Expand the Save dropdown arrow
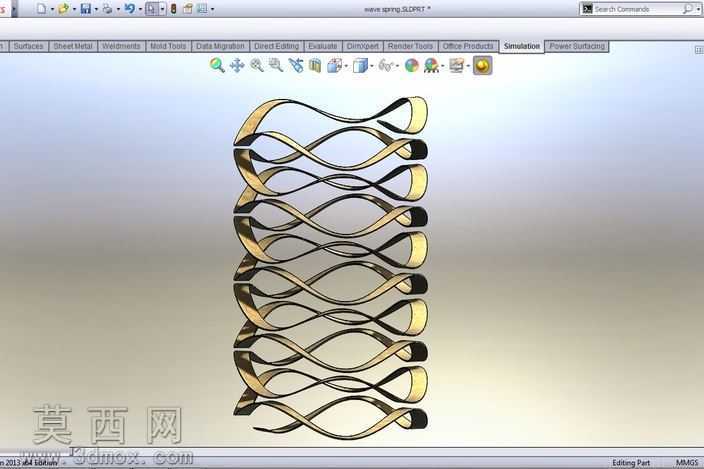Screen dimensions: 704x469 pyautogui.click(x=96, y=9)
